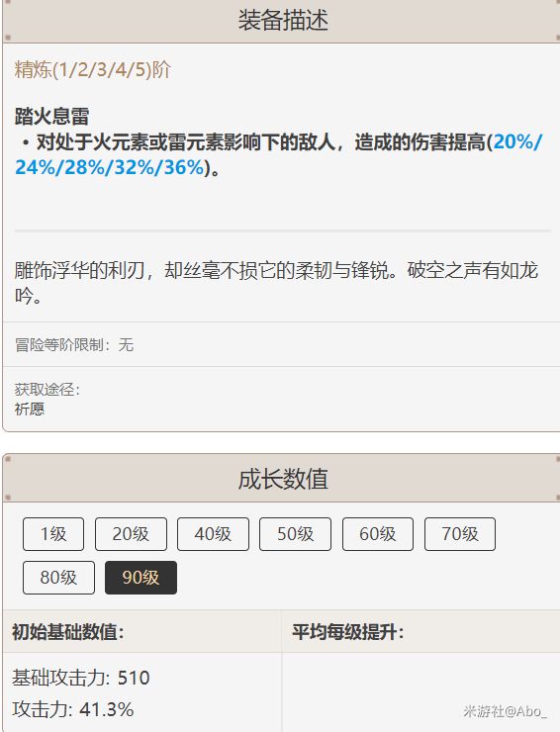560x732 pixels.
Task: Click the highlighted 90级 button
Action: (140, 578)
